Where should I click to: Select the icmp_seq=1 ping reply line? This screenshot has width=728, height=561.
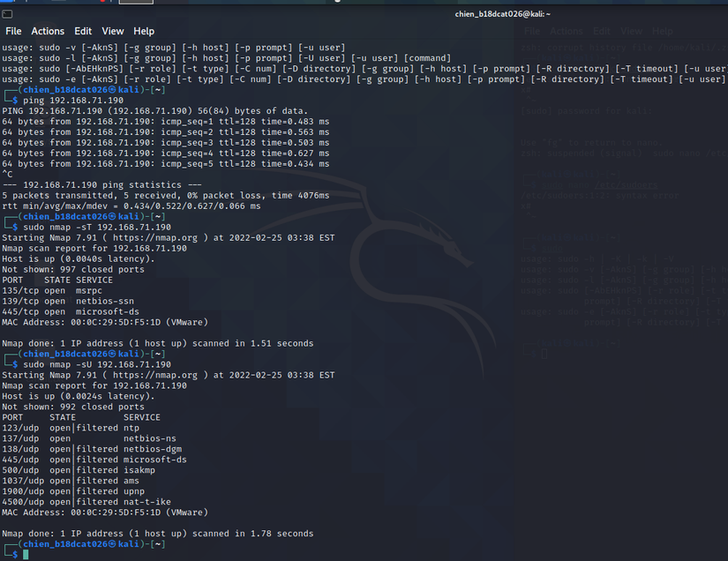166,122
